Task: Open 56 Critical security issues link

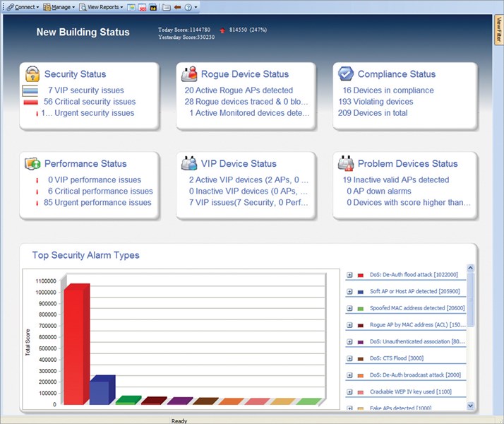Action: 89,102
